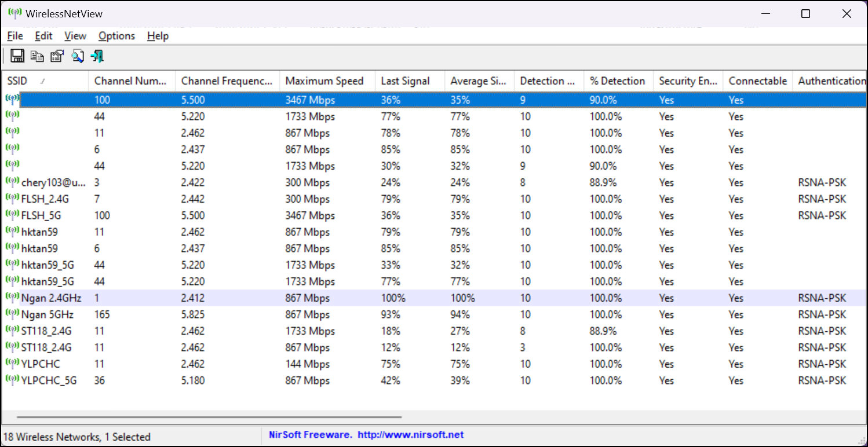Open the File menu

[14, 36]
